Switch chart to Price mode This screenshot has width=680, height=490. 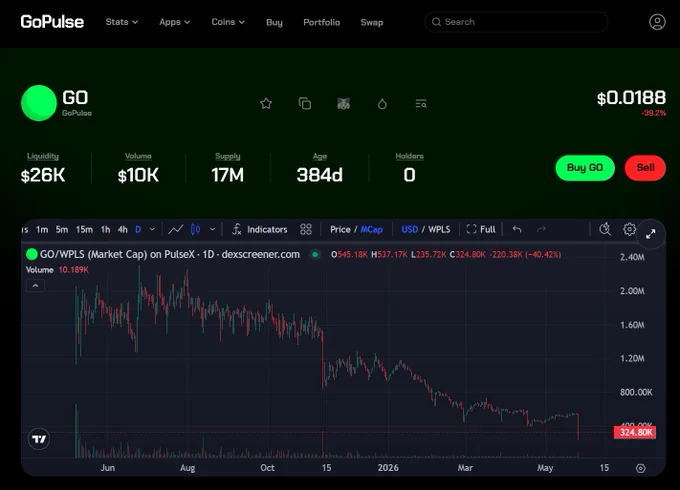click(340, 229)
